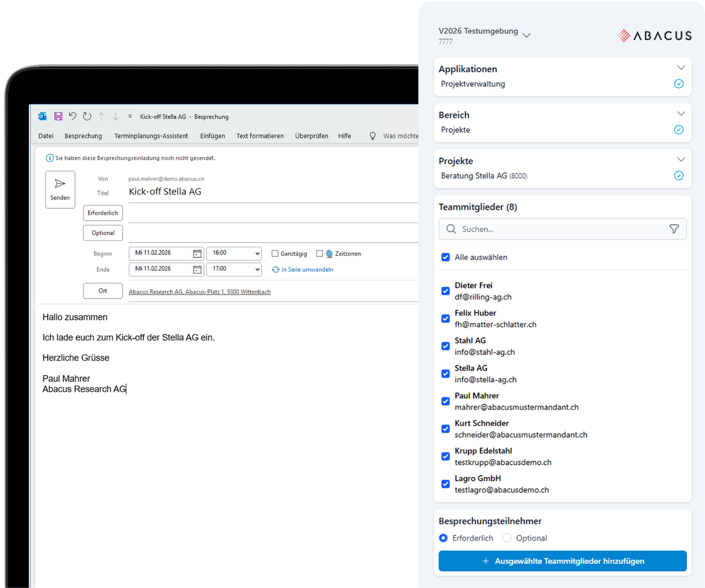Click the location field with Abacus address

(x=273, y=292)
